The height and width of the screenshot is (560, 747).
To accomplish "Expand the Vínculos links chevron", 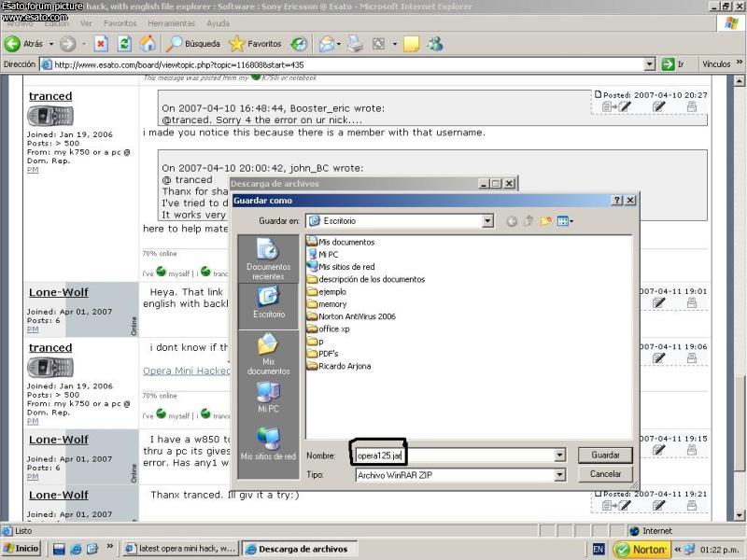I will pos(740,62).
